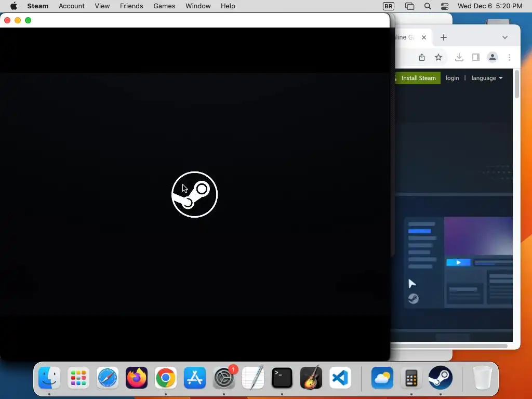Open Firefox from the Dock
This screenshot has width=532, height=399.
(137, 378)
